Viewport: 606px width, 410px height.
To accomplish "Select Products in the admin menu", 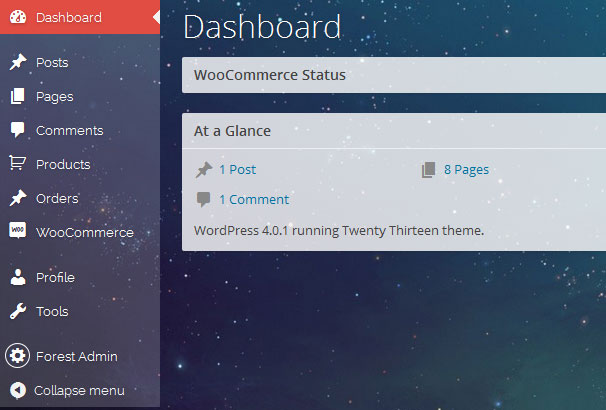I will coord(63,165).
